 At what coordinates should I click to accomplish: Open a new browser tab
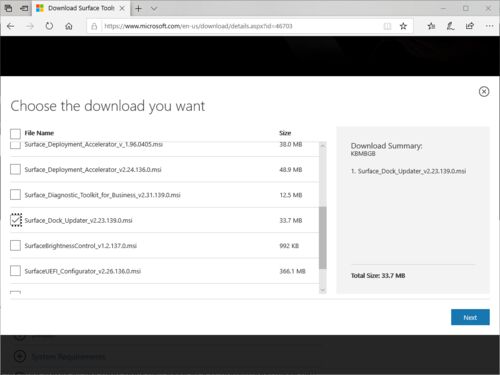tap(138, 8)
